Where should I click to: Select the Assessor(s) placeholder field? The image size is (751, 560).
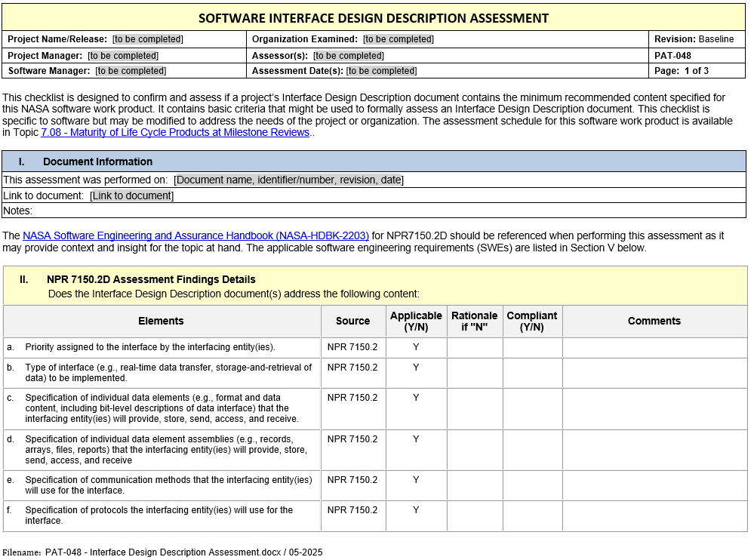pos(349,56)
